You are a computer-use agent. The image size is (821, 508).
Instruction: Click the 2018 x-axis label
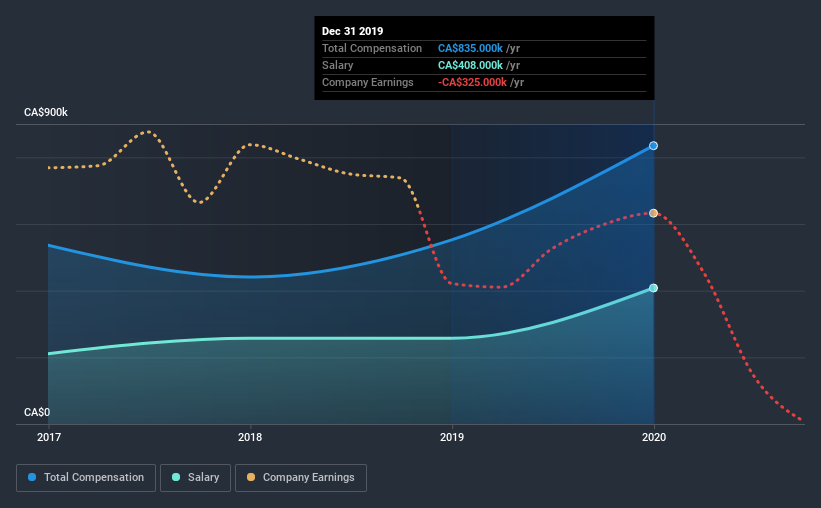[x=250, y=437]
